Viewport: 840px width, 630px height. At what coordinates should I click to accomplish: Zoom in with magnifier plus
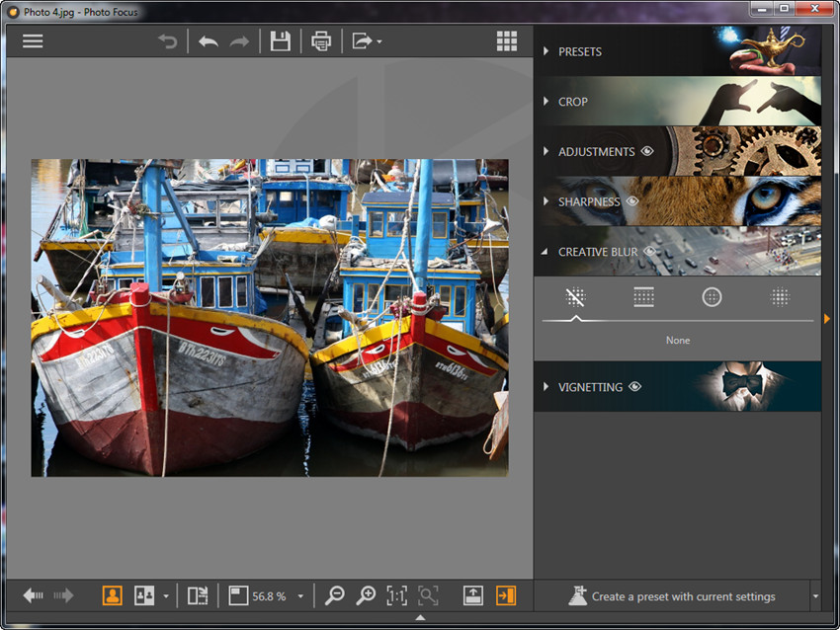(366, 595)
